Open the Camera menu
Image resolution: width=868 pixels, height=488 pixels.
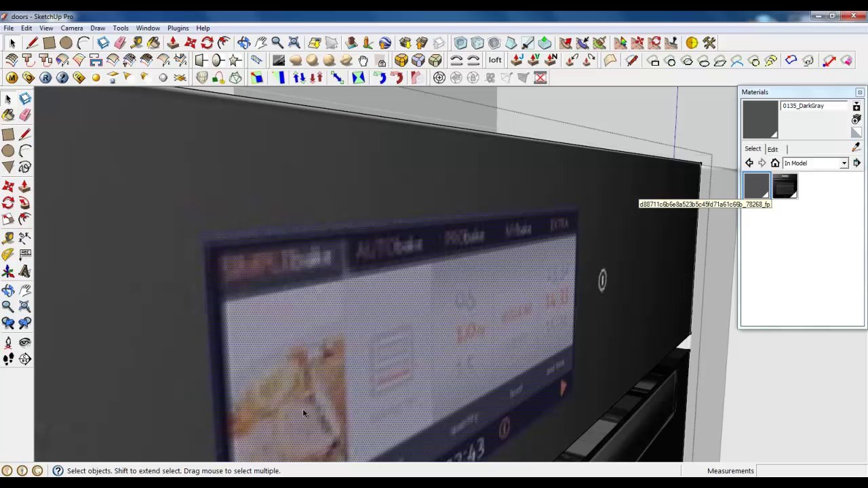tap(72, 28)
